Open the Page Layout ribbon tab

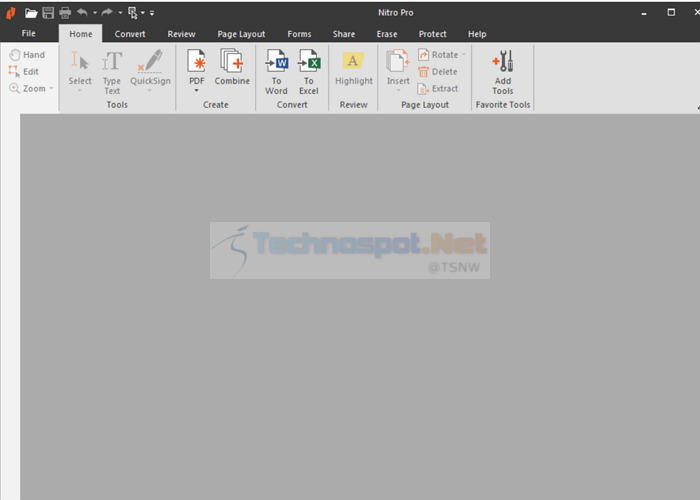click(x=241, y=34)
